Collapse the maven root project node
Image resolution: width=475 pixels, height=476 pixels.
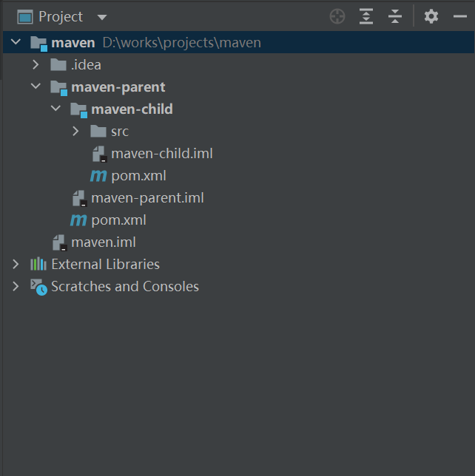point(16,43)
